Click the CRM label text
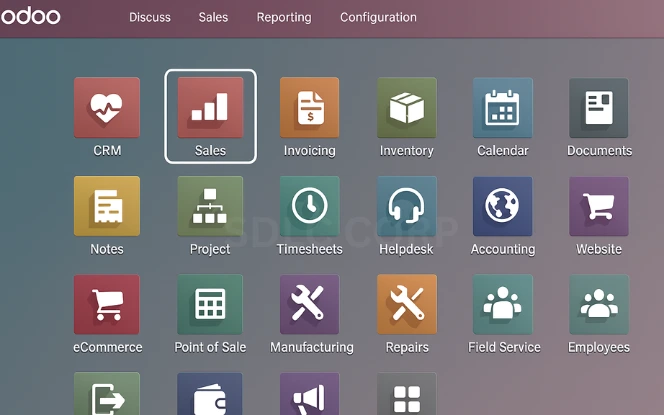664x415 pixels. 107,150
